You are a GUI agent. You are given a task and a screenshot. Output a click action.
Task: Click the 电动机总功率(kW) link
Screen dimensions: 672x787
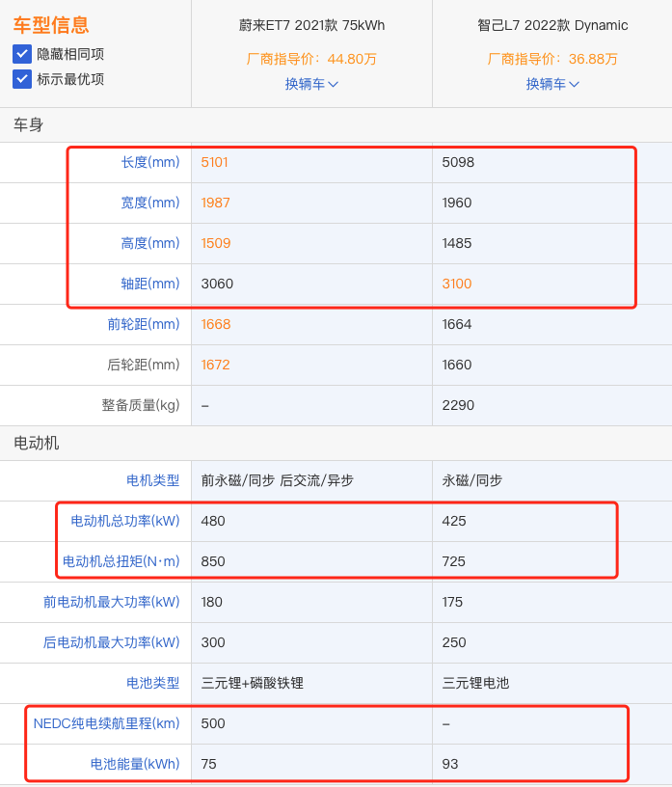(x=125, y=521)
